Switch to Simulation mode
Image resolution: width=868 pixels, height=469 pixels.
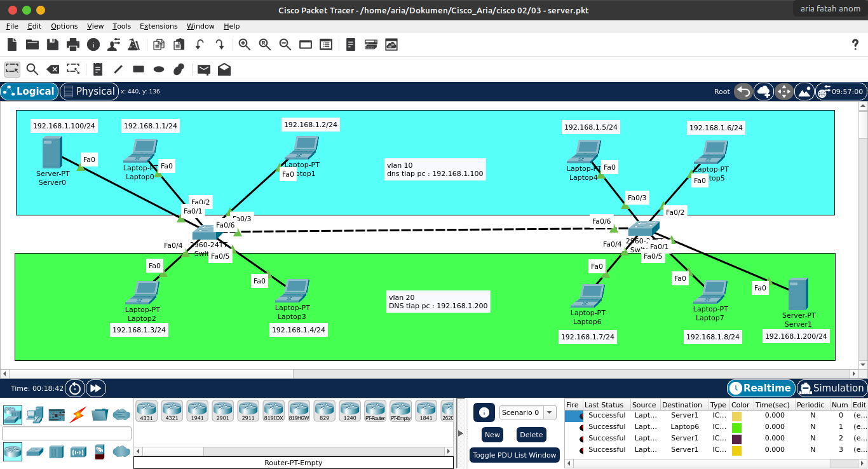coord(831,388)
